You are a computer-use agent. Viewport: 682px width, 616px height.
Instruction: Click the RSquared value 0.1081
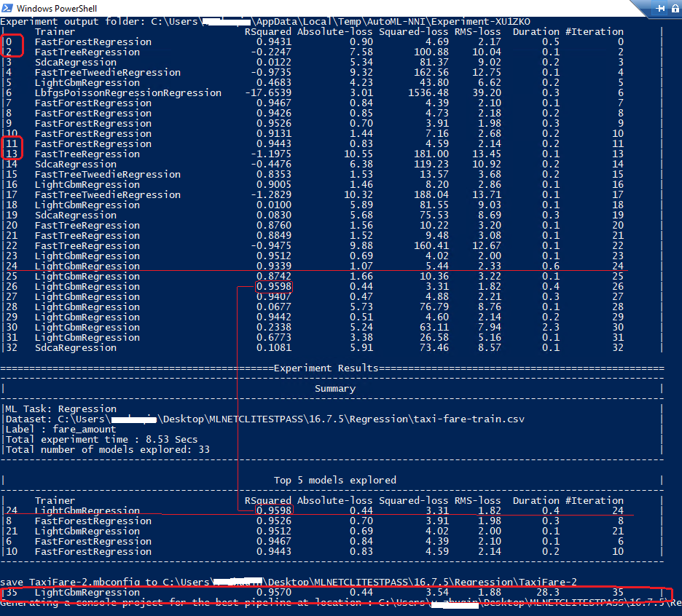coord(273,348)
